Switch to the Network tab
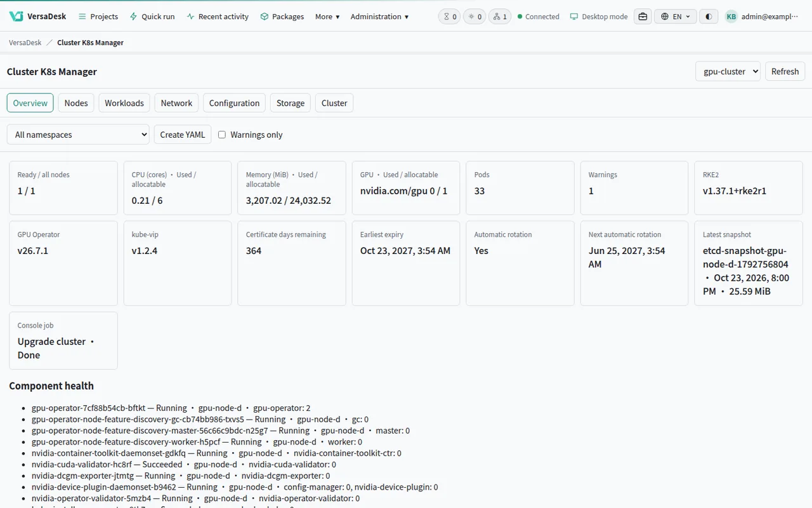The image size is (812, 508). [176, 103]
